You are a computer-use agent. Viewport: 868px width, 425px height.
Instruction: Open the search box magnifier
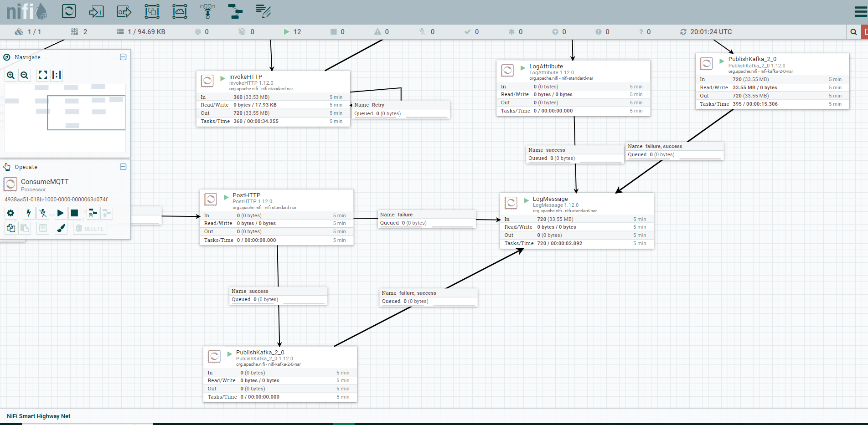pos(853,32)
